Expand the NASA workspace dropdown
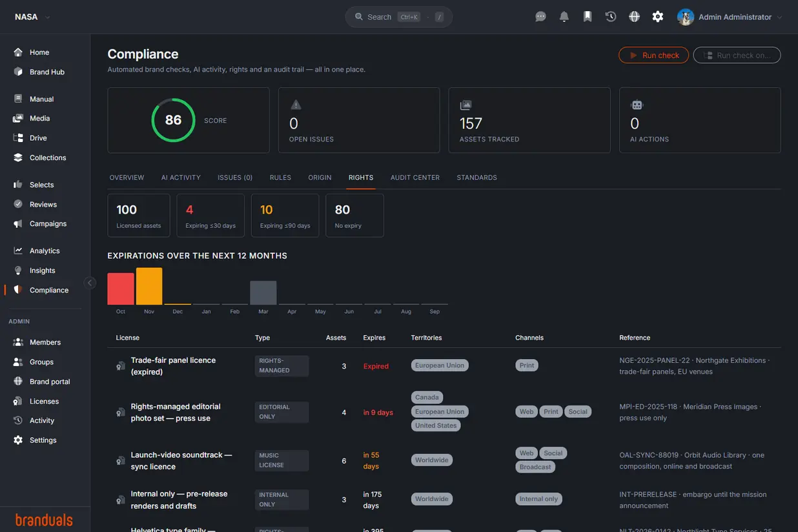Image resolution: width=798 pixels, height=532 pixels. [x=32, y=17]
